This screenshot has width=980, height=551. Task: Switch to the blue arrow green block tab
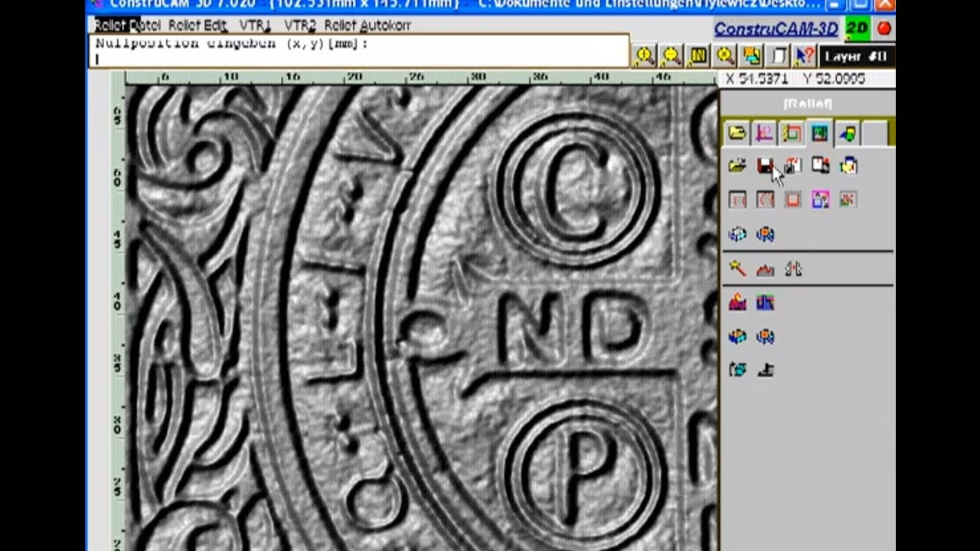click(847, 133)
